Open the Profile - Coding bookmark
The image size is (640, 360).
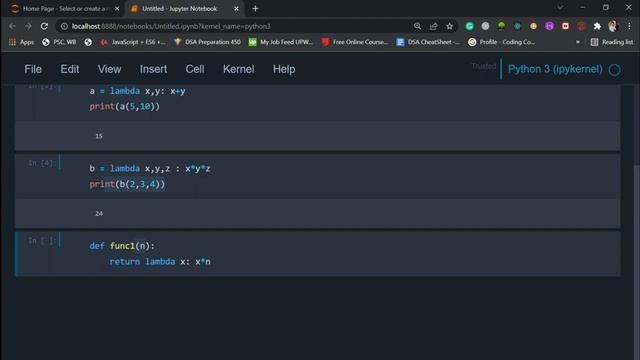click(502, 42)
